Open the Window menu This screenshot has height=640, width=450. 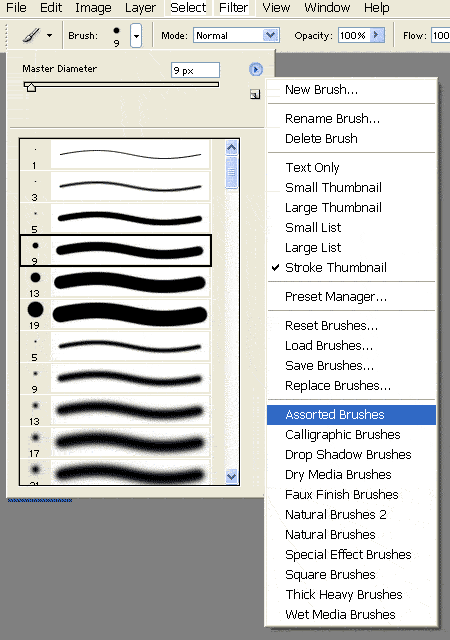(x=327, y=8)
